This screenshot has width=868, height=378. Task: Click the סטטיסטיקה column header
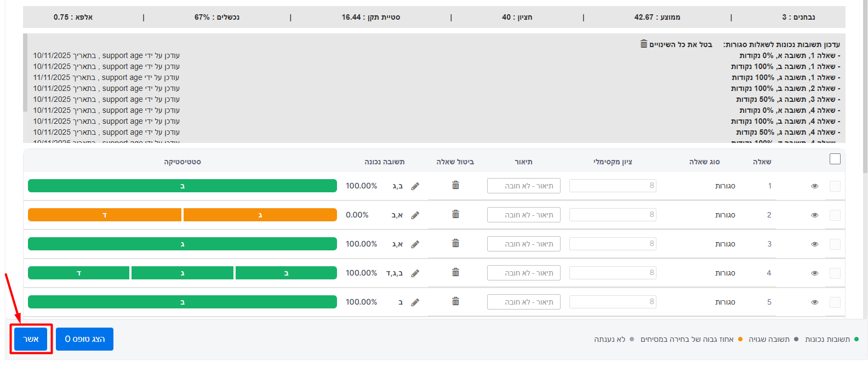[182, 162]
